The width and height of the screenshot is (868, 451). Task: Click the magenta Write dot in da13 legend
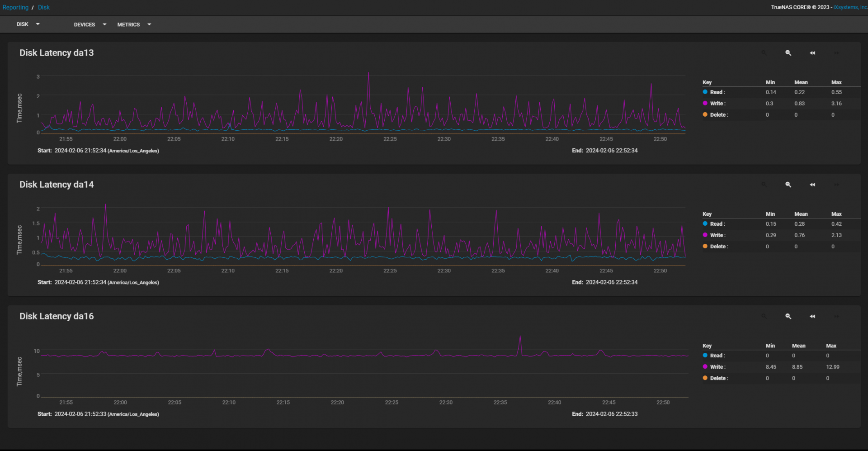coord(705,103)
